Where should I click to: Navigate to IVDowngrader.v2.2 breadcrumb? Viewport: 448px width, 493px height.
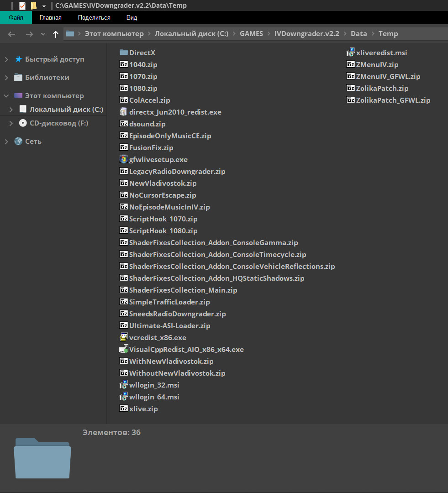click(307, 34)
